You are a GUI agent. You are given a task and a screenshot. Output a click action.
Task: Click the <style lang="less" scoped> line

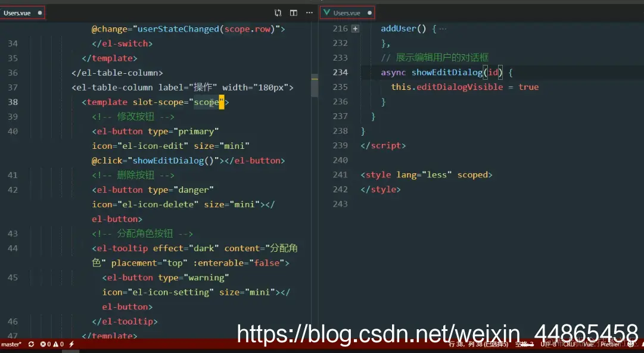427,175
